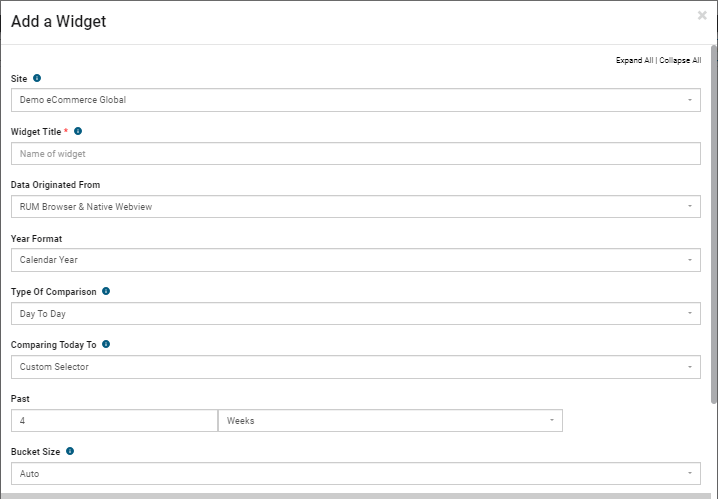Close the Add a Widget dialog
Screen dimensions: 718x499
tap(702, 16)
